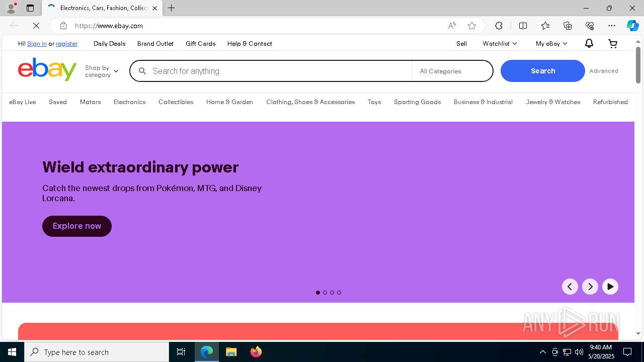This screenshot has width=644, height=362.
Task: Click the blue Search button
Action: tap(543, 71)
